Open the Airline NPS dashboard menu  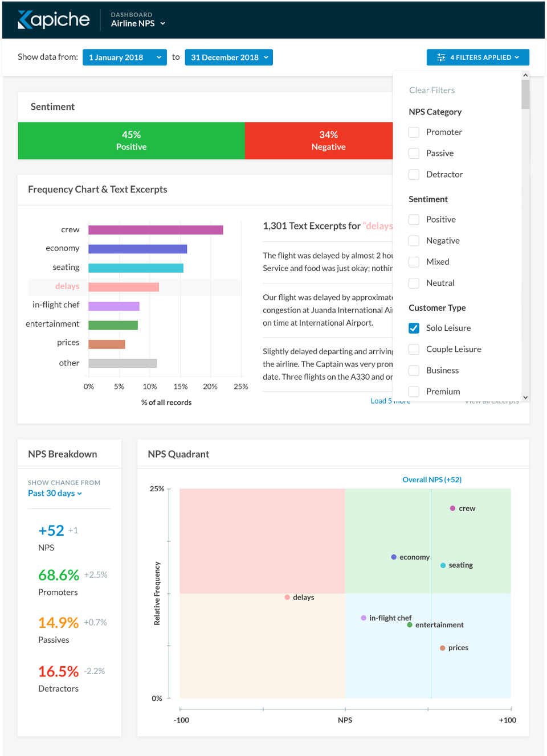pyautogui.click(x=138, y=23)
